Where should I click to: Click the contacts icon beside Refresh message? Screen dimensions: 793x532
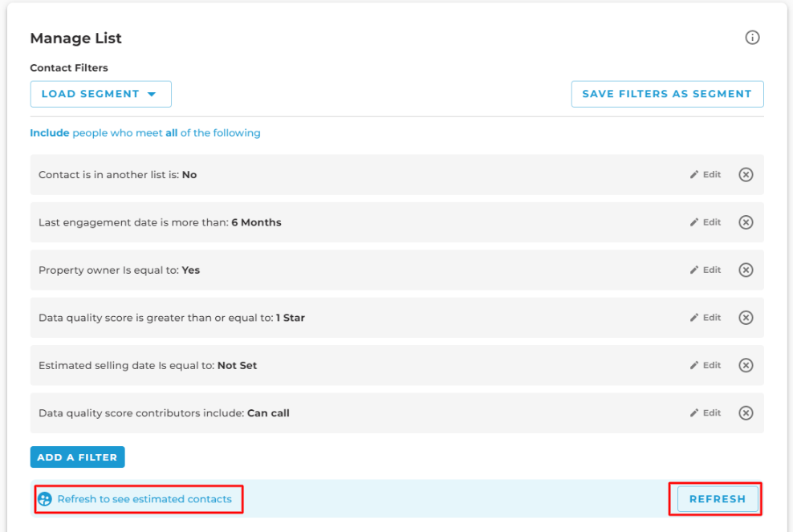[x=44, y=499]
